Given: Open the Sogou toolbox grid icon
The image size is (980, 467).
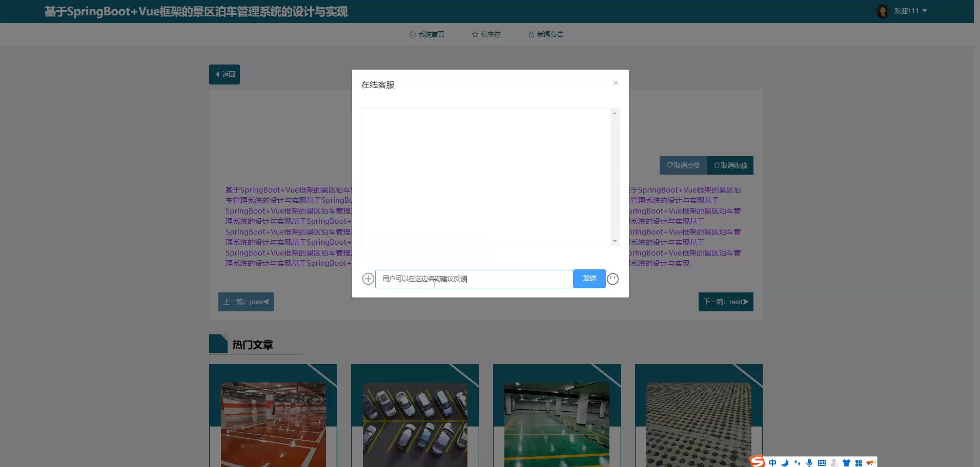Looking at the screenshot, I should 859,462.
